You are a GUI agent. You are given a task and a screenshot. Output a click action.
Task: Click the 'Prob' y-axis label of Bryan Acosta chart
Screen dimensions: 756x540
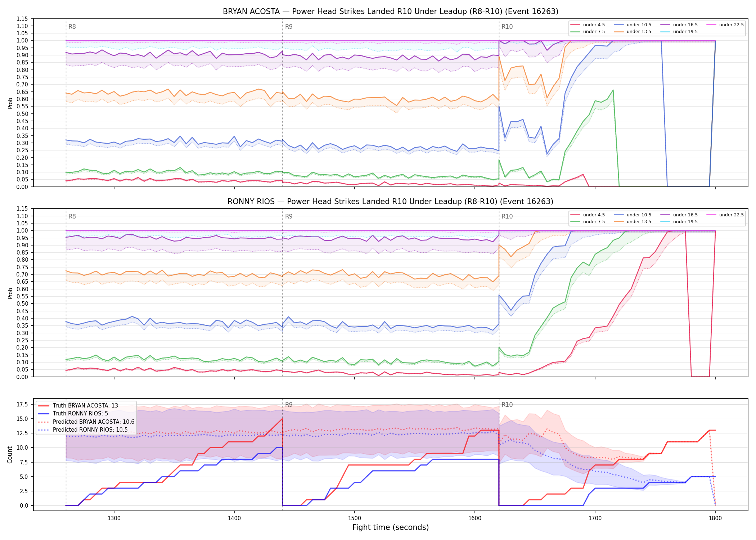point(10,103)
